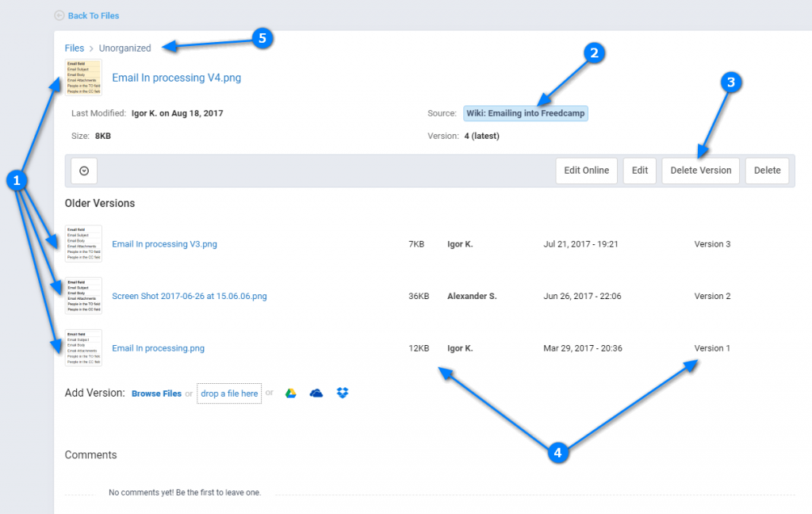812x514 pixels.
Task: Open Wiki: Emailing into Freedcamp source tag
Action: tap(526, 113)
